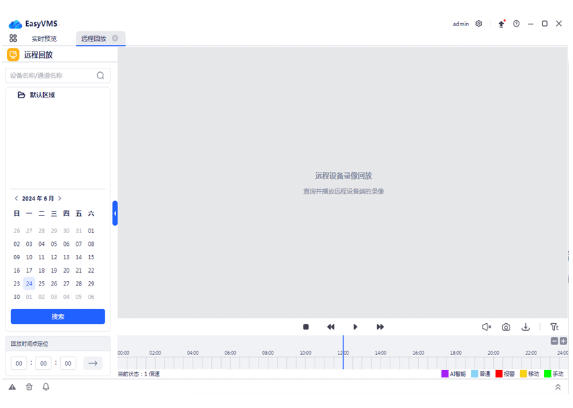The width and height of the screenshot is (573, 408).
Task: Select June 24 in the calendar
Action: tap(29, 283)
